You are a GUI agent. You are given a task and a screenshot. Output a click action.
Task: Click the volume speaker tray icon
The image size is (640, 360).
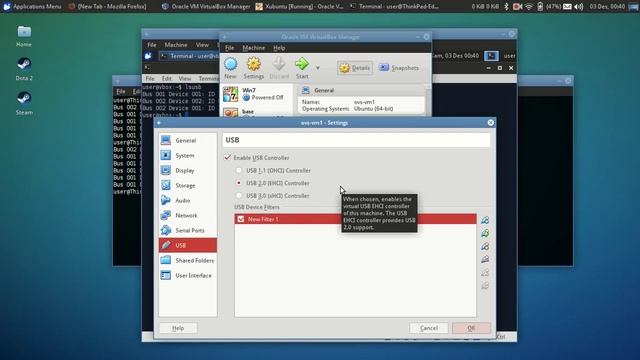coord(579,7)
